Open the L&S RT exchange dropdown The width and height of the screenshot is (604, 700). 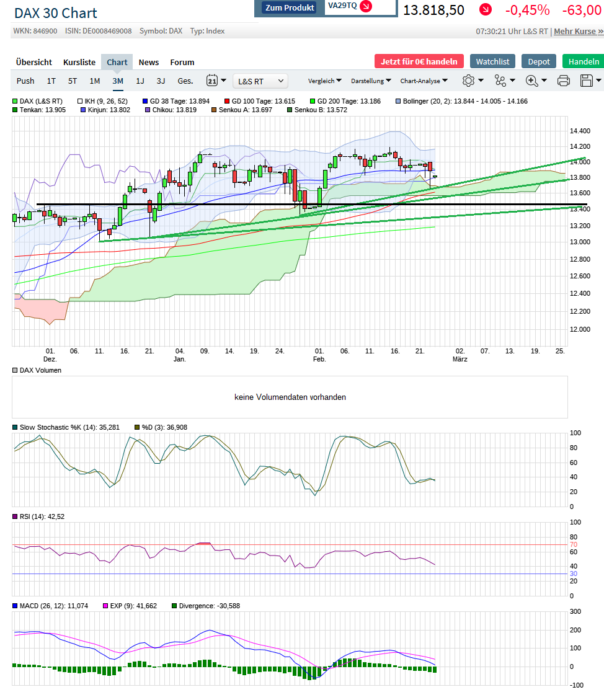[x=260, y=81]
